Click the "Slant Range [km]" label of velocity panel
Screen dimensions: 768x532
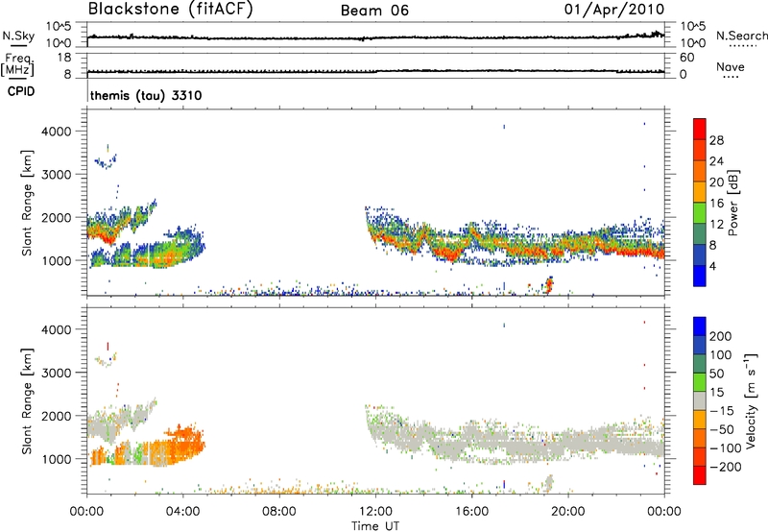(27, 401)
